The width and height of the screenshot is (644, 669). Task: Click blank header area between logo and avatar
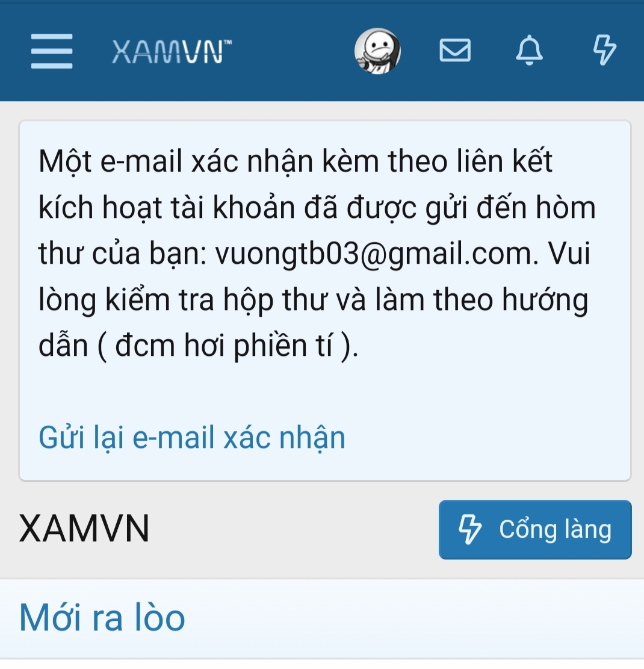click(293, 51)
